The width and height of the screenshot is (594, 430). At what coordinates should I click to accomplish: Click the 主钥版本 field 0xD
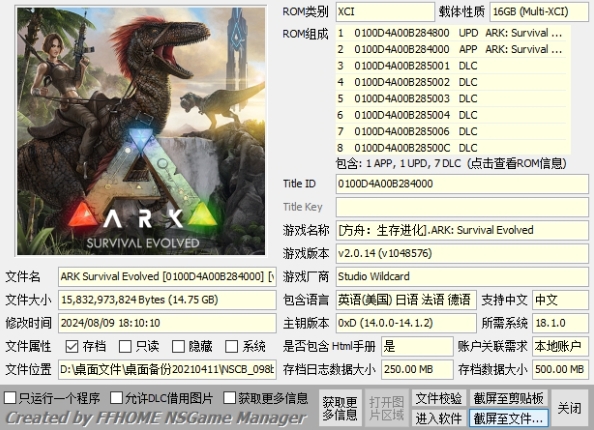[406, 323]
